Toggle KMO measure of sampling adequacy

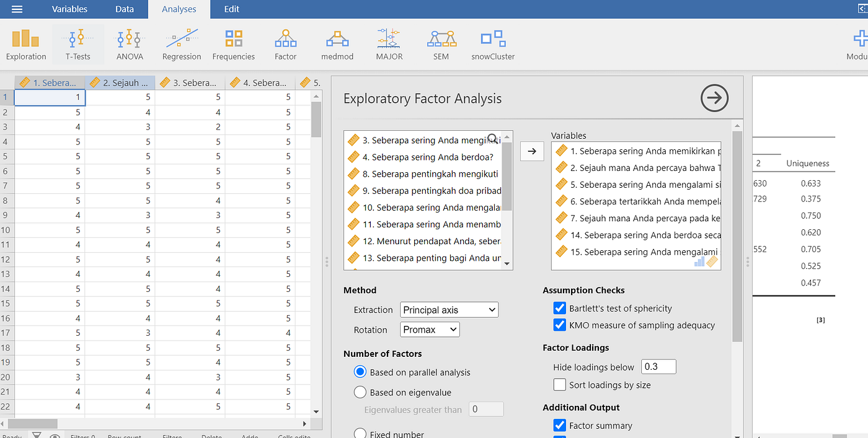pyautogui.click(x=559, y=325)
